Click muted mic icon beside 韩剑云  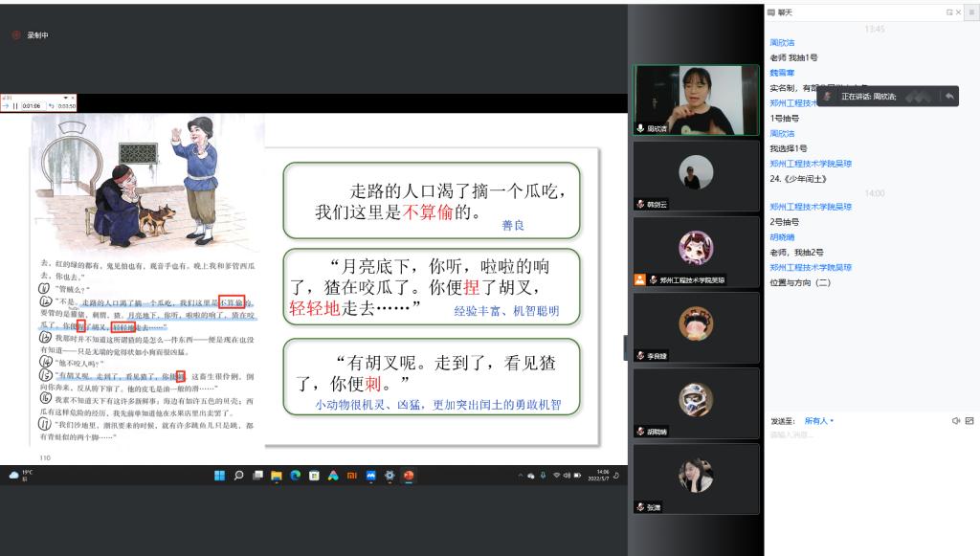tap(640, 204)
